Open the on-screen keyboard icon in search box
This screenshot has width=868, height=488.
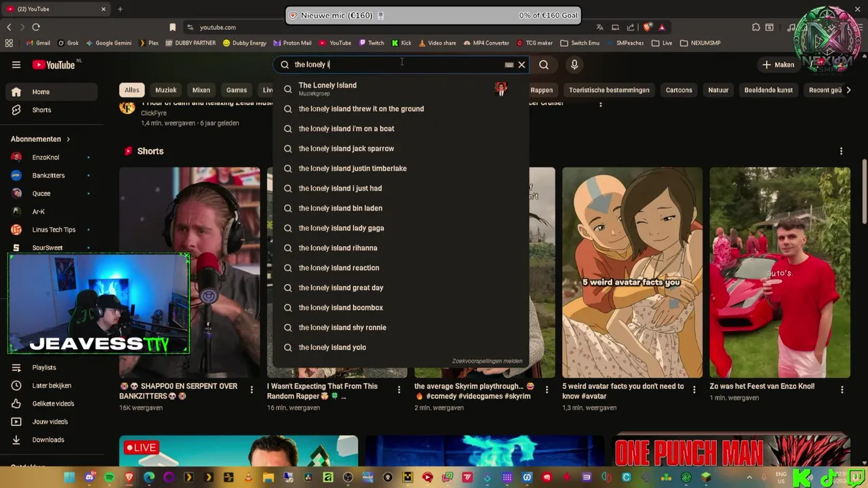click(509, 65)
